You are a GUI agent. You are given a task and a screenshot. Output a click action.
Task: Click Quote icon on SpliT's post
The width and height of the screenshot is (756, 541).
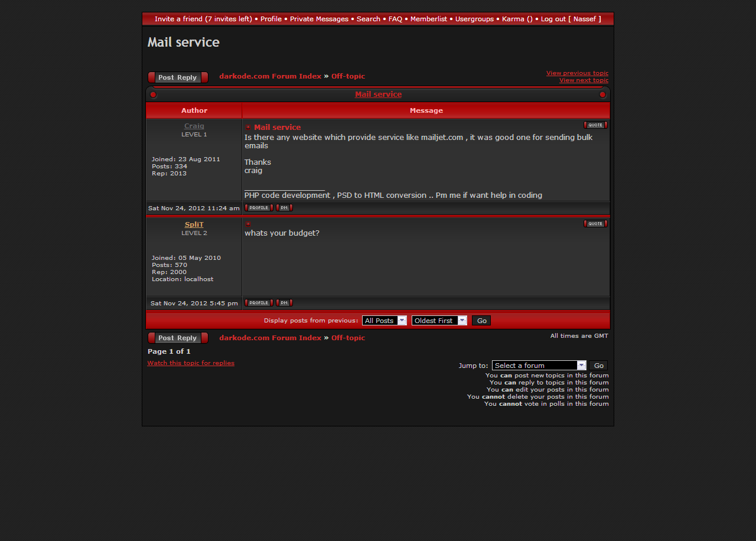click(595, 224)
